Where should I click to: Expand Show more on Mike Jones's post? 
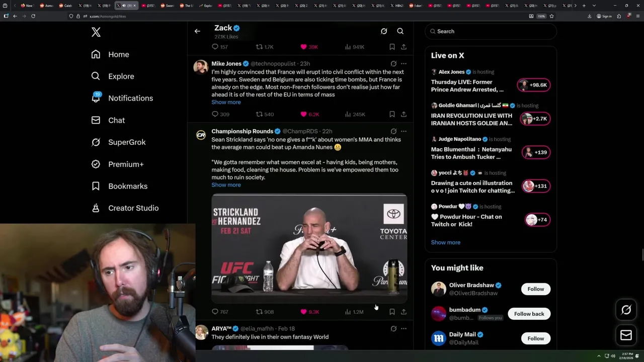pyautogui.click(x=226, y=102)
